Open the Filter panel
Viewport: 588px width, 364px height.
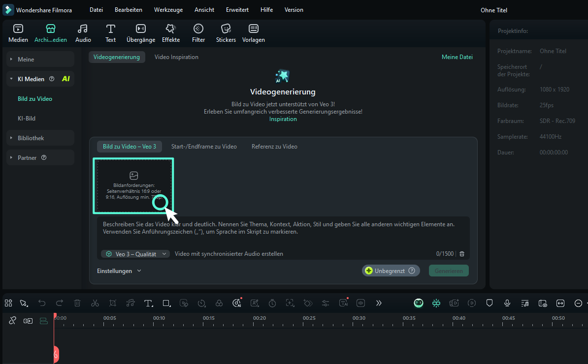198,33
